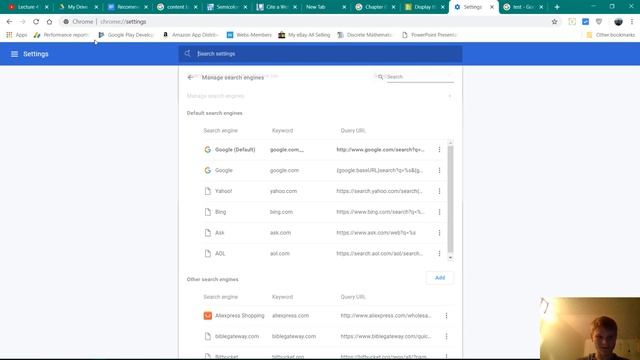Open the Settings hamburger menu

[x=14, y=54]
